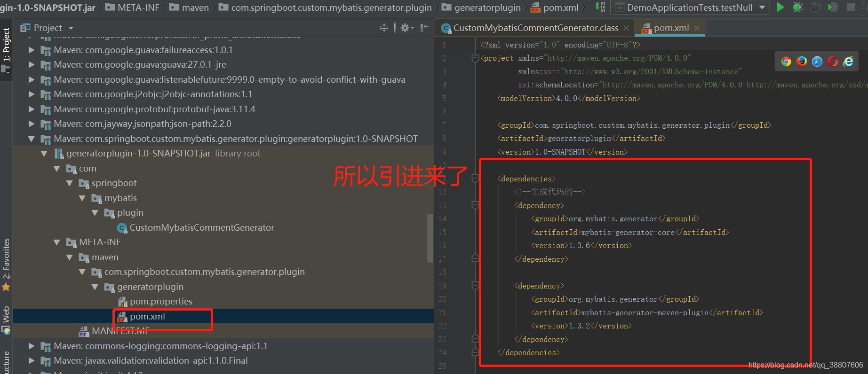This screenshot has width=868, height=374.
Task: Collapse Maven generatorplugin:1.0-SNAPSHOT library node
Action: click(31, 139)
